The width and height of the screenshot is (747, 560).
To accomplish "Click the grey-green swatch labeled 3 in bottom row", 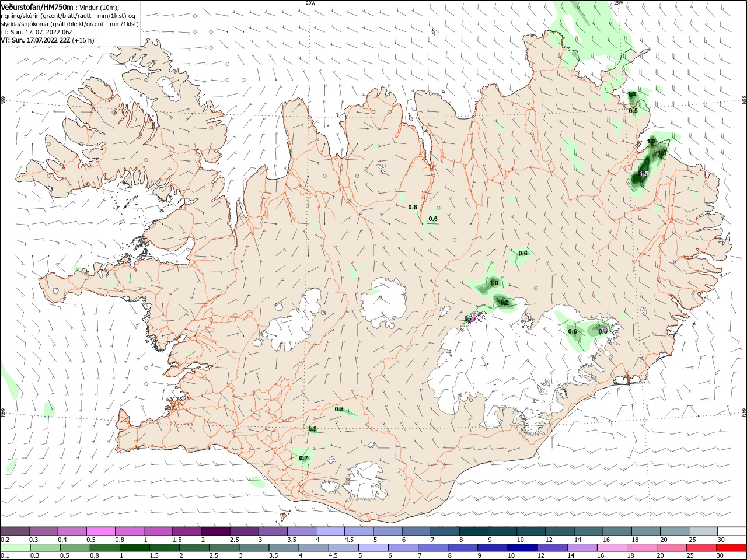I will point(254,548).
